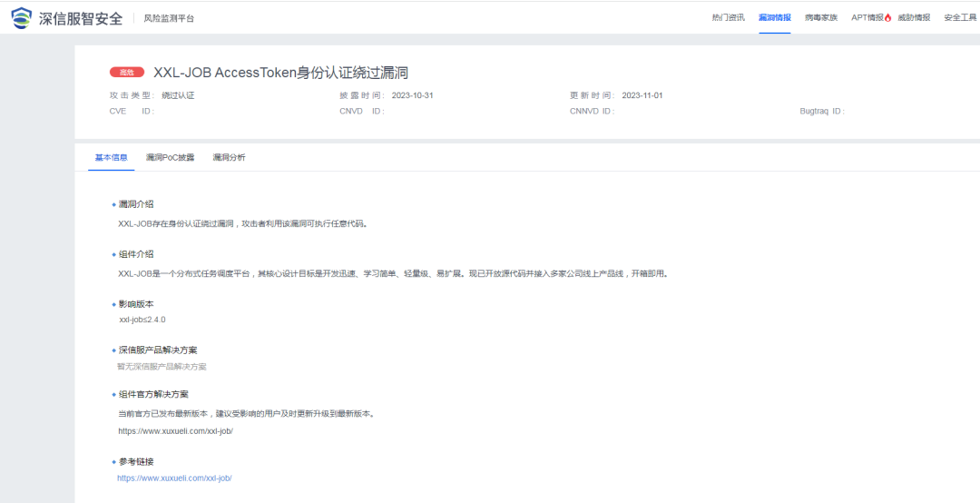
Task: Open the 热门资讯 nav item
Action: tap(728, 18)
